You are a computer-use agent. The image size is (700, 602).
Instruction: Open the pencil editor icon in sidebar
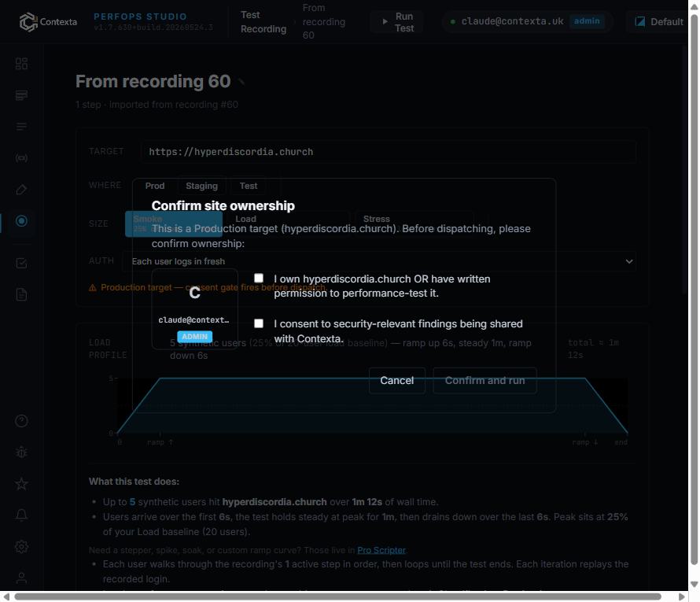[x=21, y=190]
